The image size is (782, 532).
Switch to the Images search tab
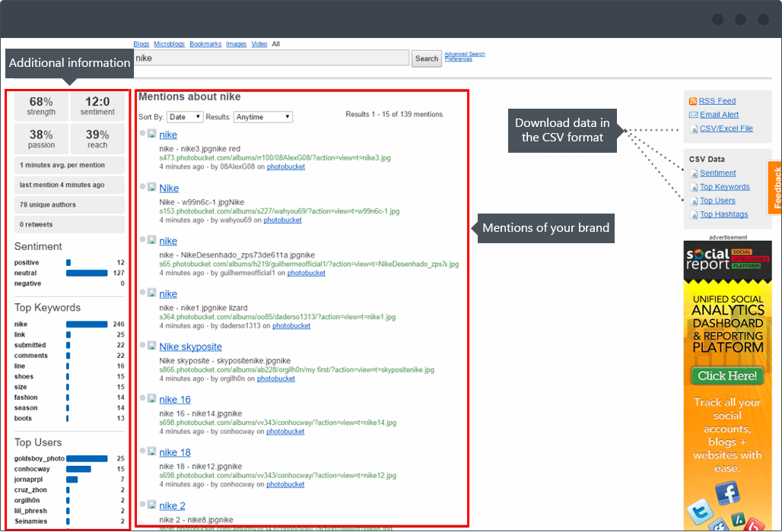[236, 44]
